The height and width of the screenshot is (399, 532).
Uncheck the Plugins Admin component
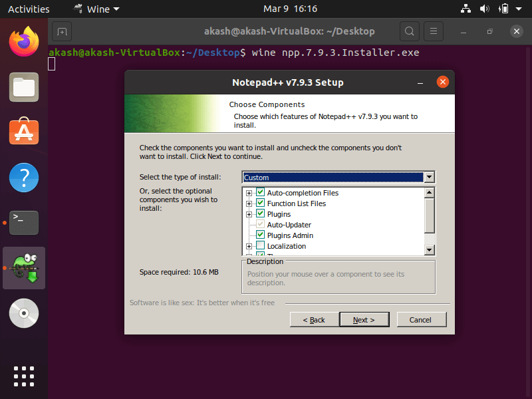(x=260, y=235)
